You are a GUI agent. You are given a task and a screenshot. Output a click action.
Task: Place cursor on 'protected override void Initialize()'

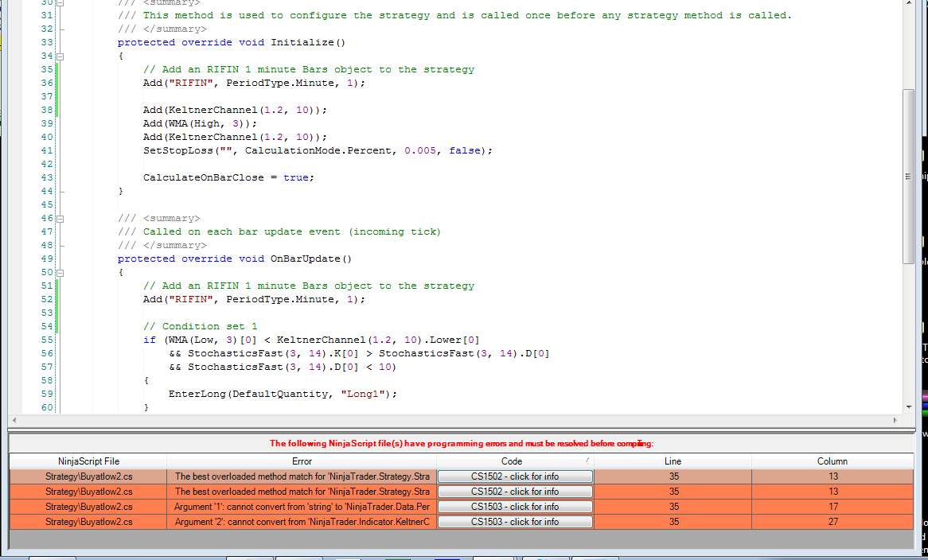232,43
